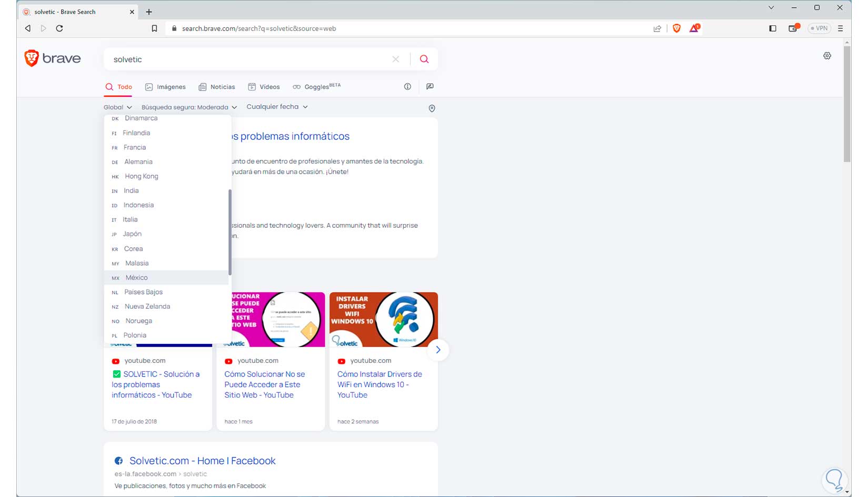Open Brave Rewards triangle icon
This screenshot has height=497, width=868.
[694, 28]
